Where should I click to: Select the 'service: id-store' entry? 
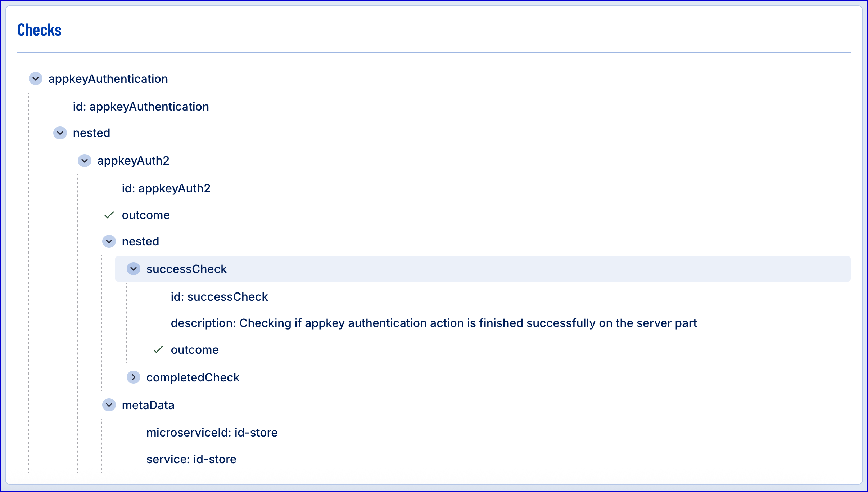[191, 459]
